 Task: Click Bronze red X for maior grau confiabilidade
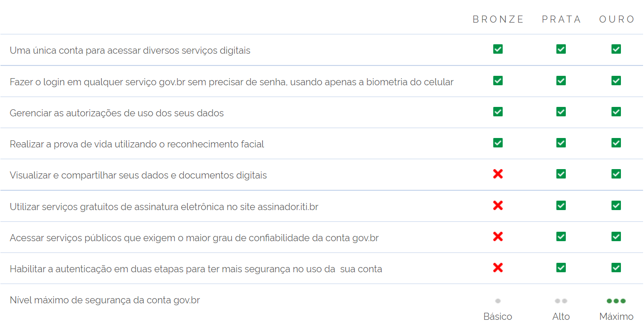point(498,236)
